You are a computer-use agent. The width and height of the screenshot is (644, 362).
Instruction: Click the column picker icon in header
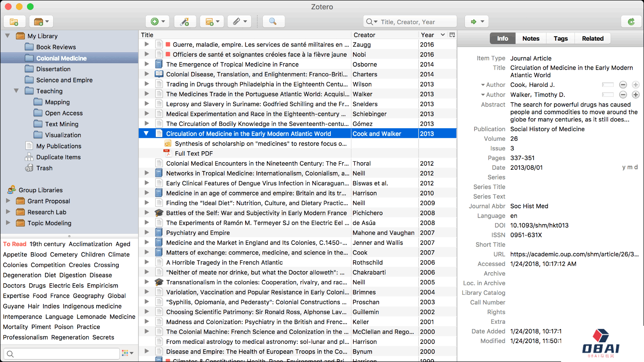pos(452,35)
